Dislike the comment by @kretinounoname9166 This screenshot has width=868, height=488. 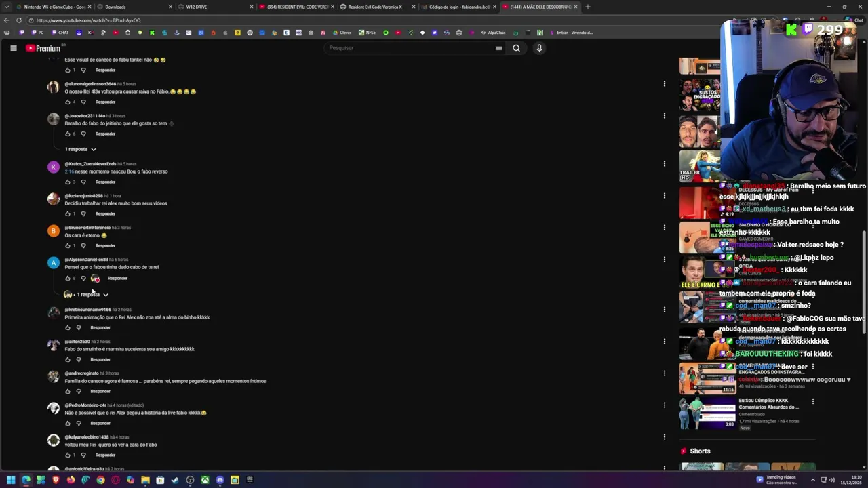coord(78,327)
